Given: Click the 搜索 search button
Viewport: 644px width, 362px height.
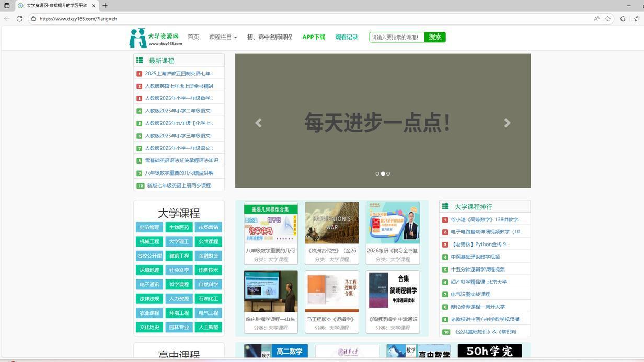Looking at the screenshot, I should click(434, 37).
